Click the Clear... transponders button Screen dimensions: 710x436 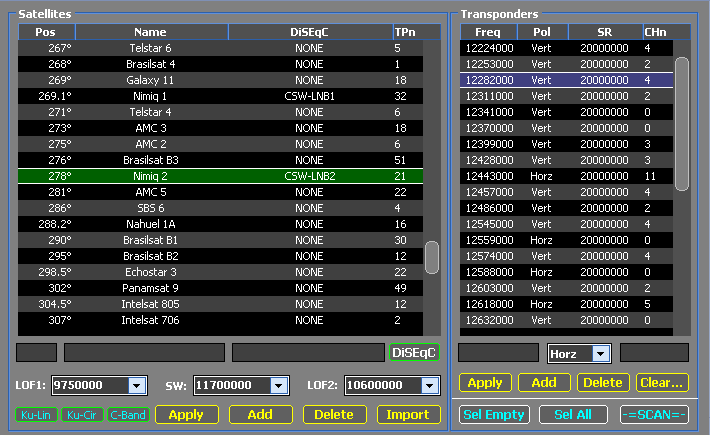point(662,383)
